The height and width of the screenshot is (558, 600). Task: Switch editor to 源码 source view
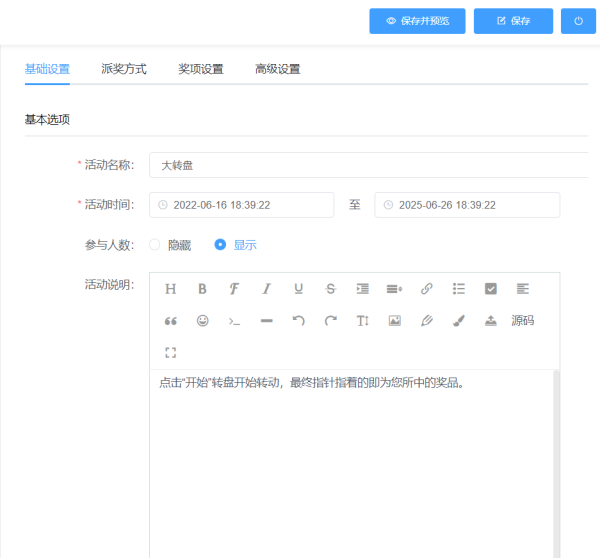(523, 321)
